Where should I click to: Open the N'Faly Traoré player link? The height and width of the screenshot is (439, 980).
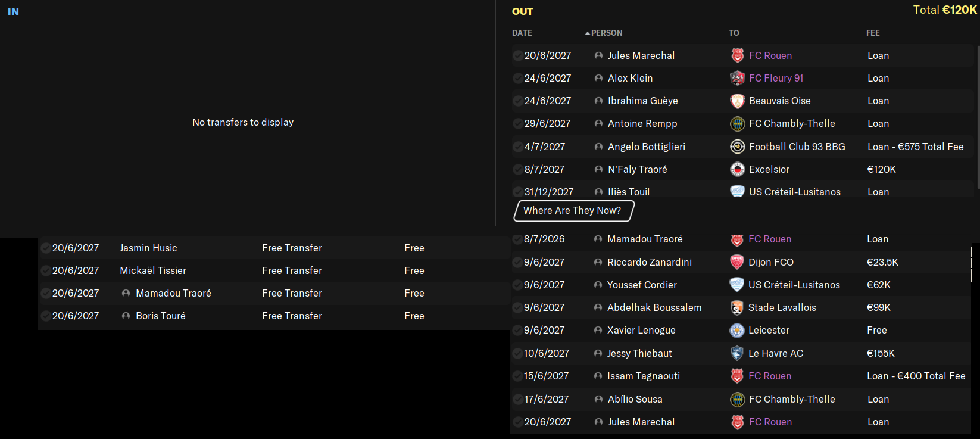coord(637,169)
